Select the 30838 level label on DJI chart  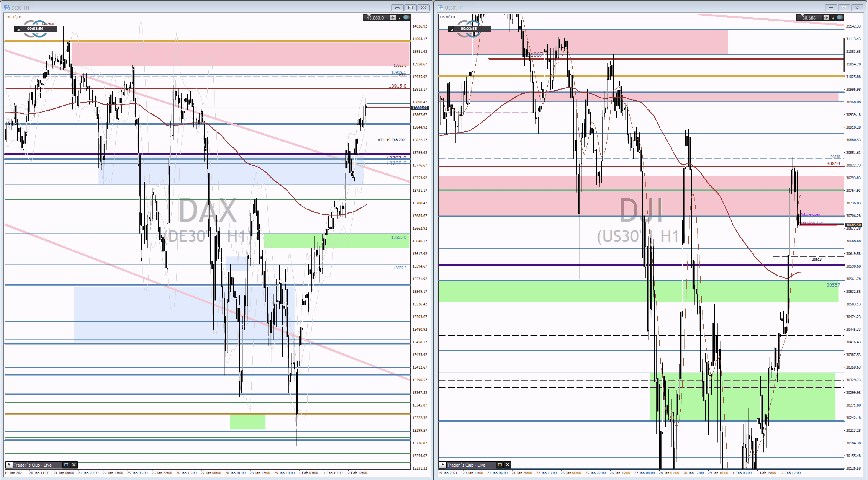pyautogui.click(x=835, y=157)
